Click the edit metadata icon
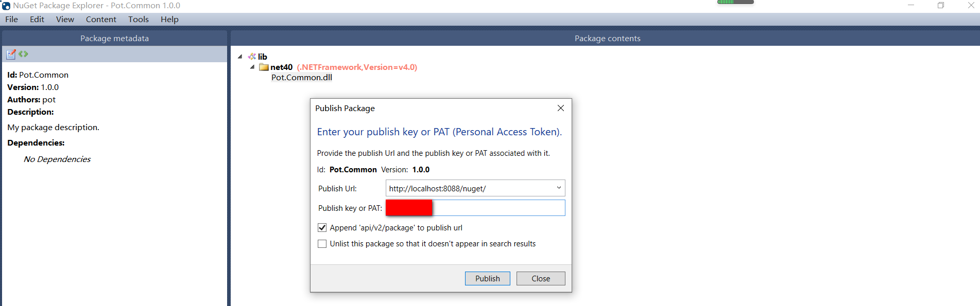The image size is (980, 306). pyautogui.click(x=11, y=54)
